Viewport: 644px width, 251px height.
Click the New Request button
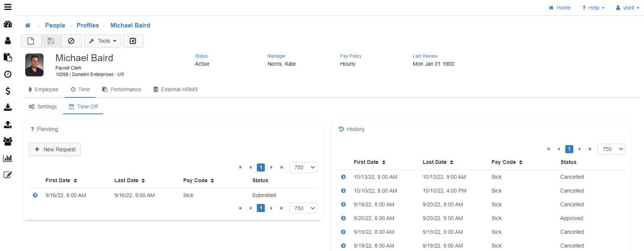[54, 150]
